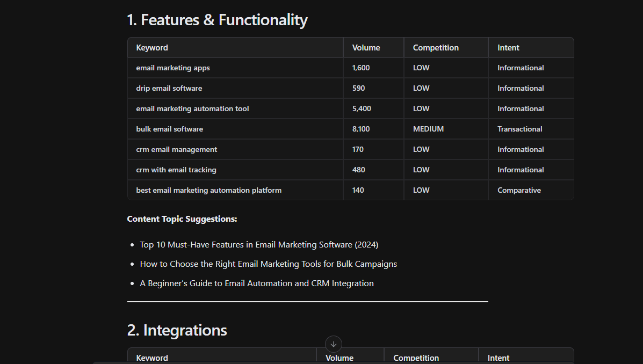This screenshot has height=364, width=643.
Task: Click the "crm with email tracking" keyword
Action: pyautogui.click(x=176, y=170)
